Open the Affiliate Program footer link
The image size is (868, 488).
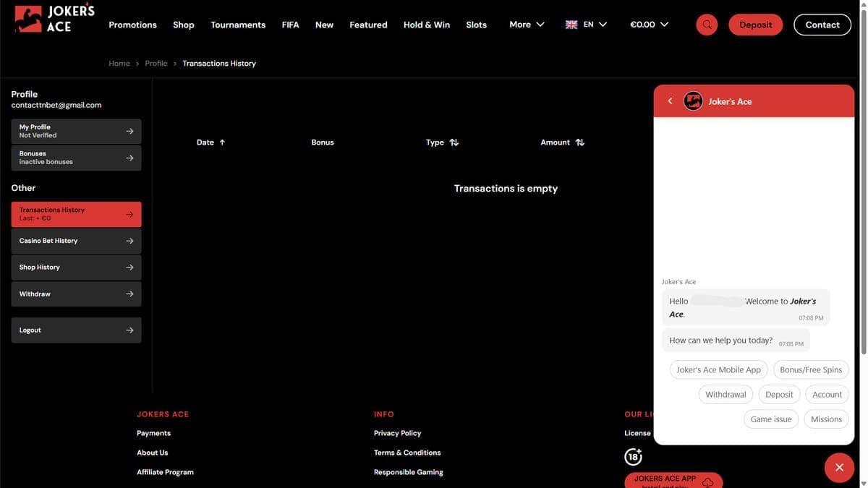(x=165, y=472)
